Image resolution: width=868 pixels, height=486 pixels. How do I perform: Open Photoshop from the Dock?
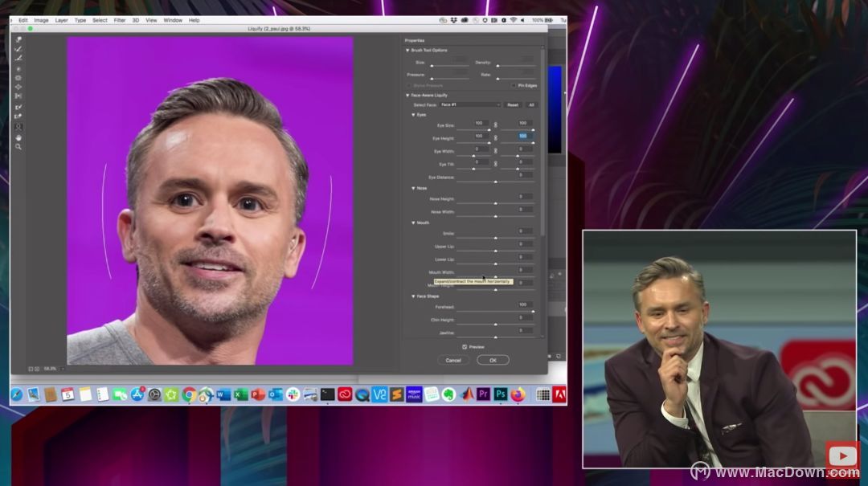501,394
